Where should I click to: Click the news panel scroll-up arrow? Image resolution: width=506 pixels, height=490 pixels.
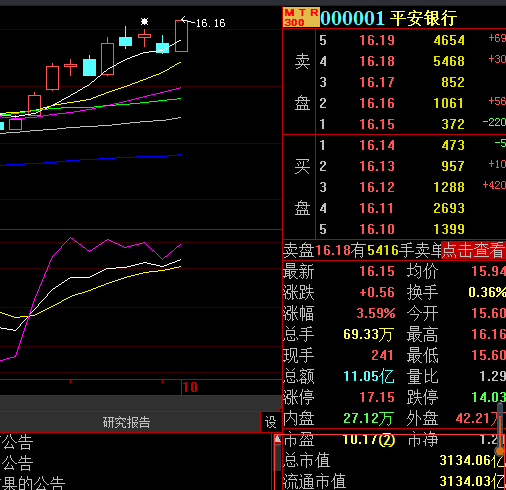(277, 439)
